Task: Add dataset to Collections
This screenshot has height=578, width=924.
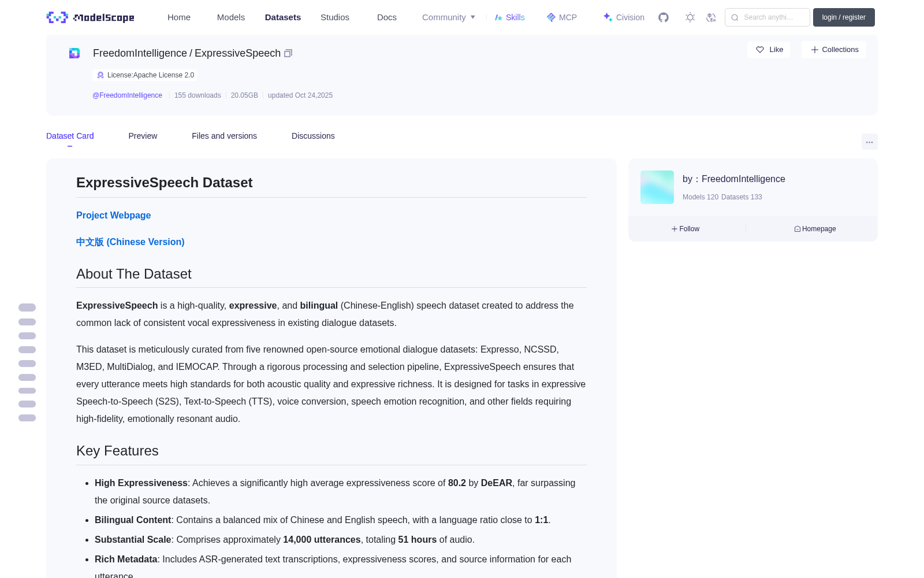Action: click(x=834, y=50)
